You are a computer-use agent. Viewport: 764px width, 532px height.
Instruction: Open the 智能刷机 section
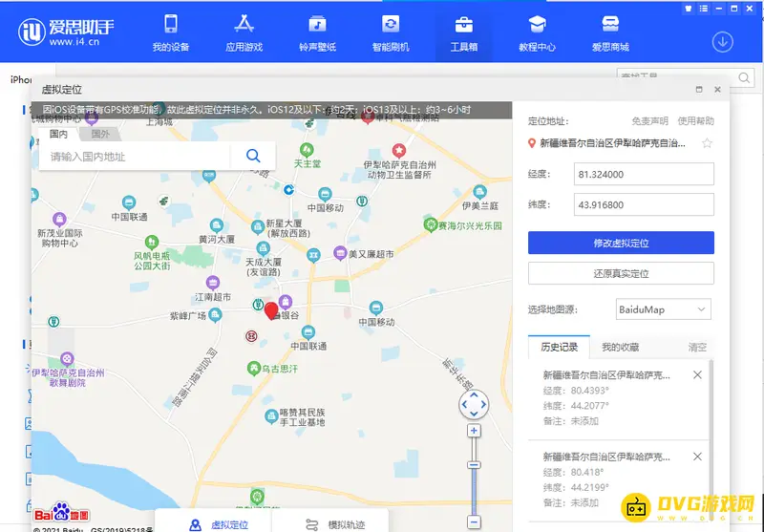click(391, 33)
